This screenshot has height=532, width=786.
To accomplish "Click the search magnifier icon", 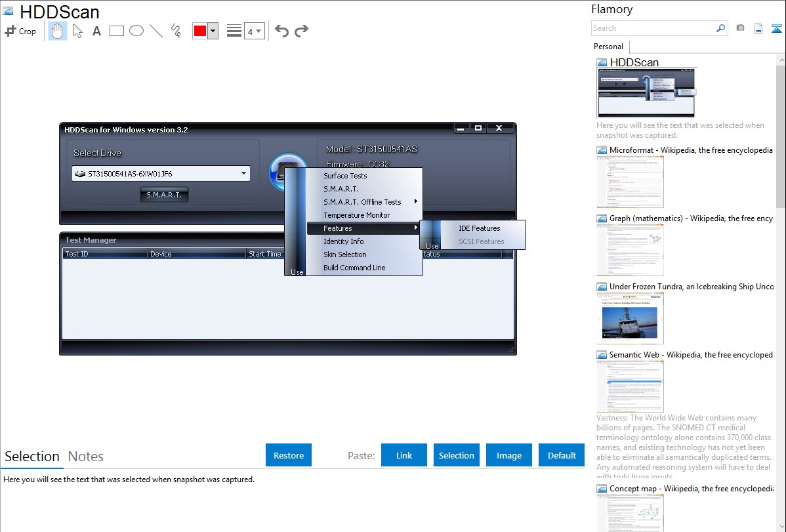I will coord(720,28).
